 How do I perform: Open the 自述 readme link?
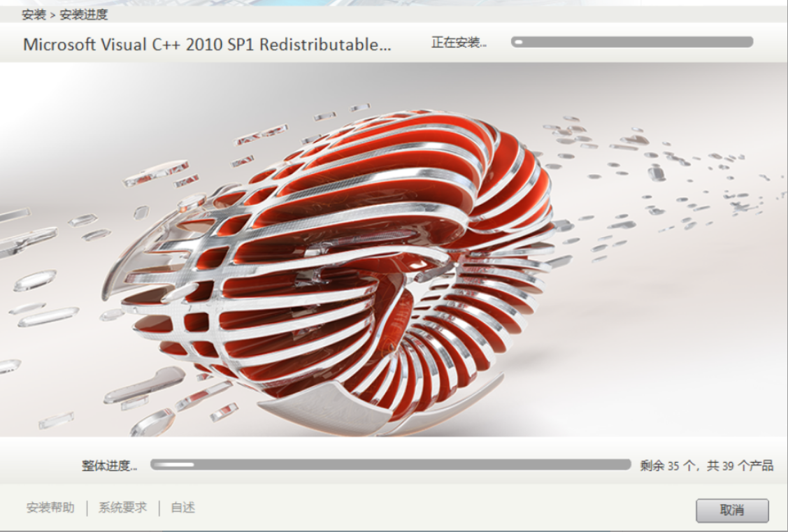pyautogui.click(x=183, y=508)
